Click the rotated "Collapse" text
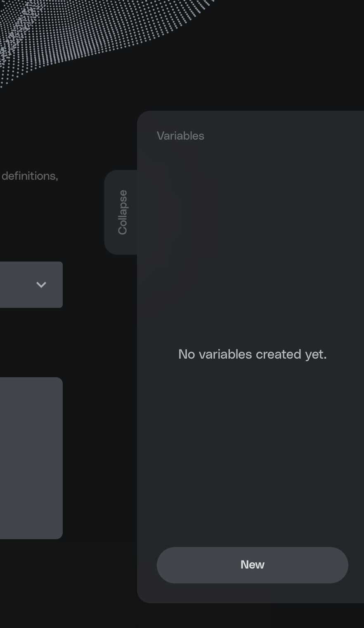The width and height of the screenshot is (364, 628). coord(123,212)
